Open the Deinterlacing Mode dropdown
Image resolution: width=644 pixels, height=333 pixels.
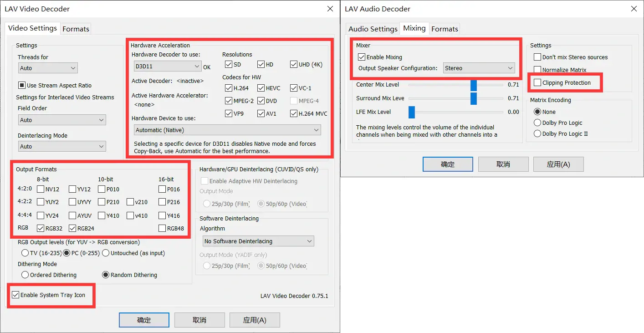coord(62,146)
